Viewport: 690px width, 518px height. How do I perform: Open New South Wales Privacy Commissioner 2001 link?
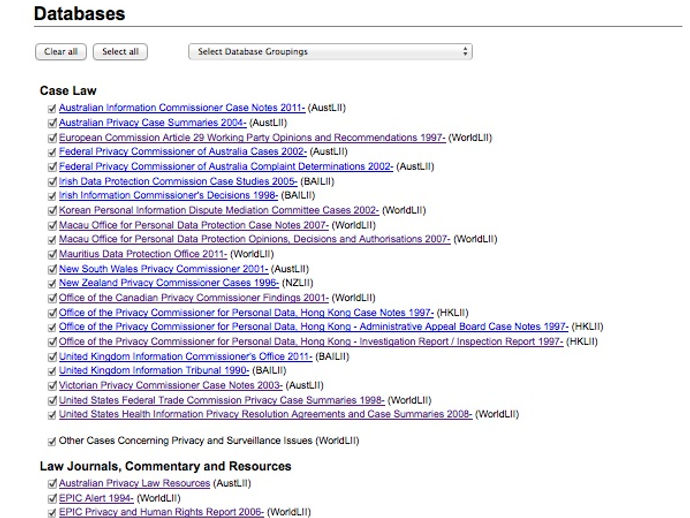tap(163, 268)
